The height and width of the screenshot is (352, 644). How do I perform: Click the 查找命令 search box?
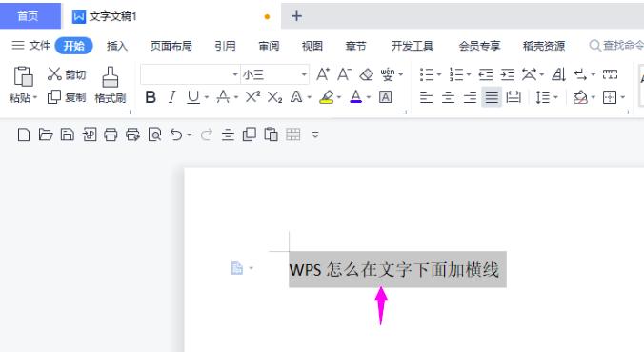pos(616,45)
